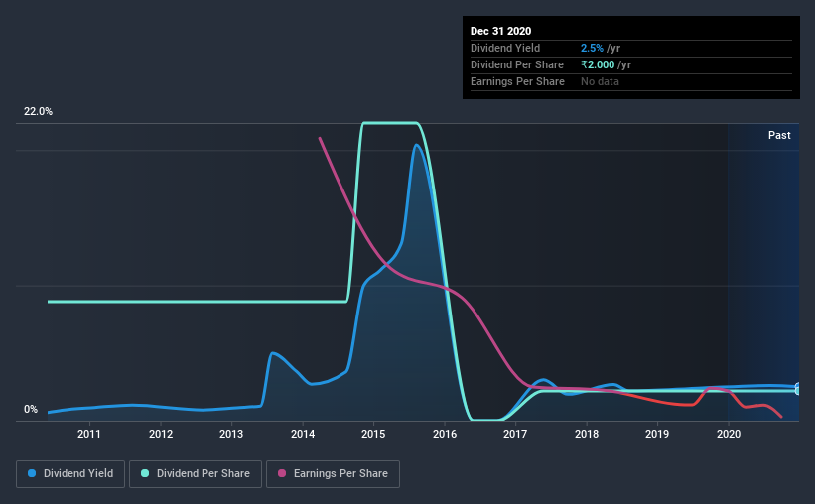Screen dimensions: 815x504
Task: Click the blue Dividend Yield legend dot
Action: coord(32,473)
